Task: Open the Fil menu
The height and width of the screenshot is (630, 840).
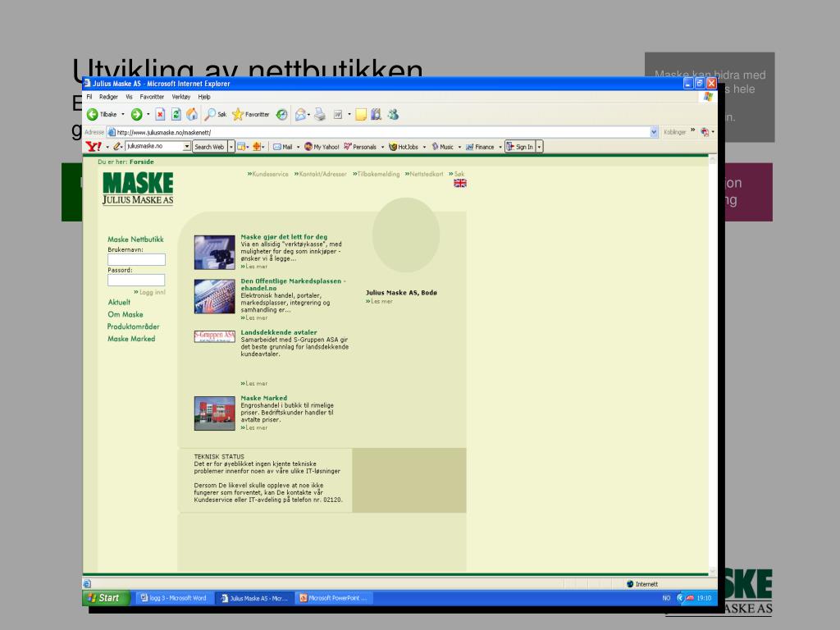Action: coord(89,97)
